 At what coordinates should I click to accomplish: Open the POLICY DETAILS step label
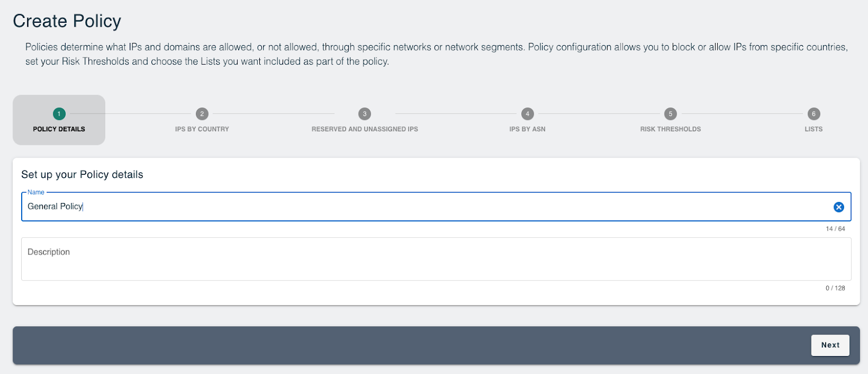coord(59,129)
